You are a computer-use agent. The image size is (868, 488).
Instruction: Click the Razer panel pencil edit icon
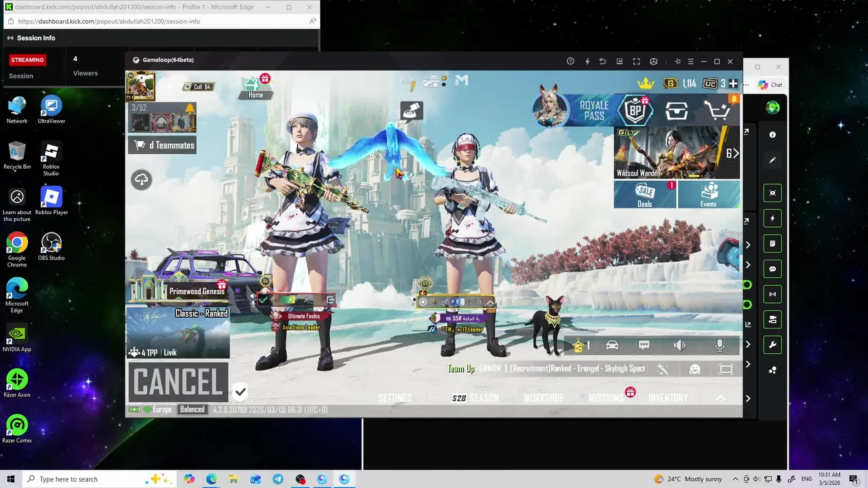tap(772, 161)
